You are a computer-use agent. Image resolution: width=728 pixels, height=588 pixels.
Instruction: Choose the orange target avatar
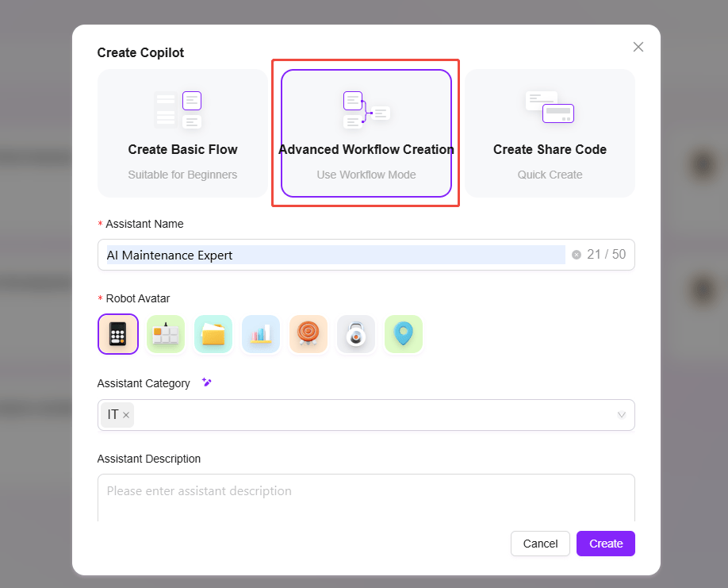click(308, 334)
